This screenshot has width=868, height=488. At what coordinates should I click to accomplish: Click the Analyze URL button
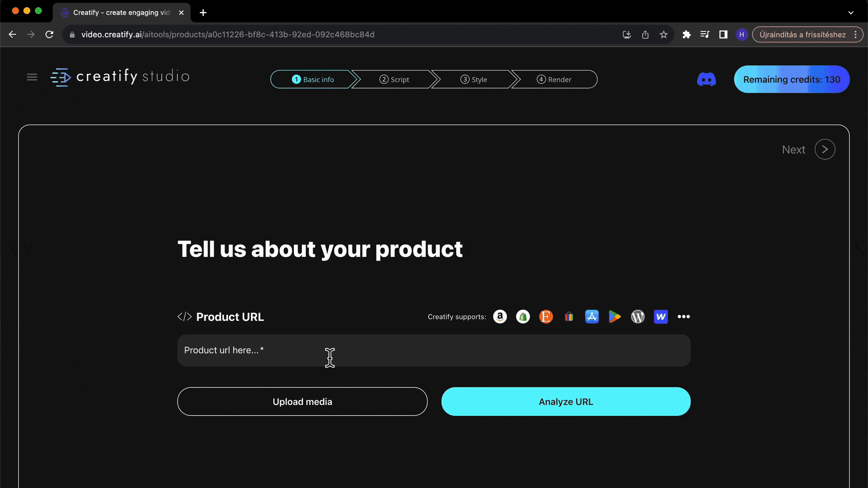click(566, 401)
